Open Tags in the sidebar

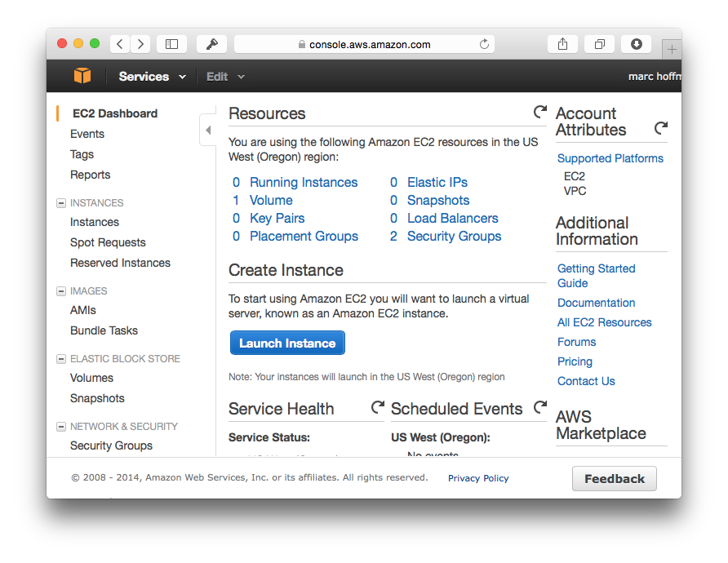[x=82, y=154]
